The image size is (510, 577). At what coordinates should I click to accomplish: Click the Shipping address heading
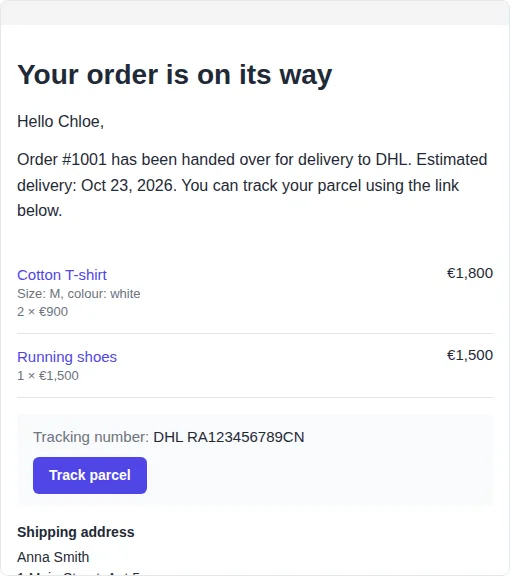(76, 532)
